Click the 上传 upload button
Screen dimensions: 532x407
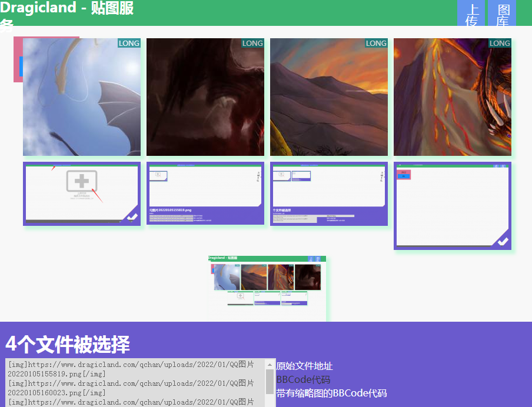coord(471,13)
